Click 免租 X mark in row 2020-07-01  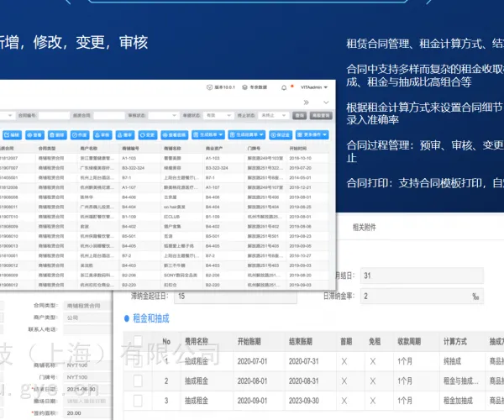pos(373,361)
